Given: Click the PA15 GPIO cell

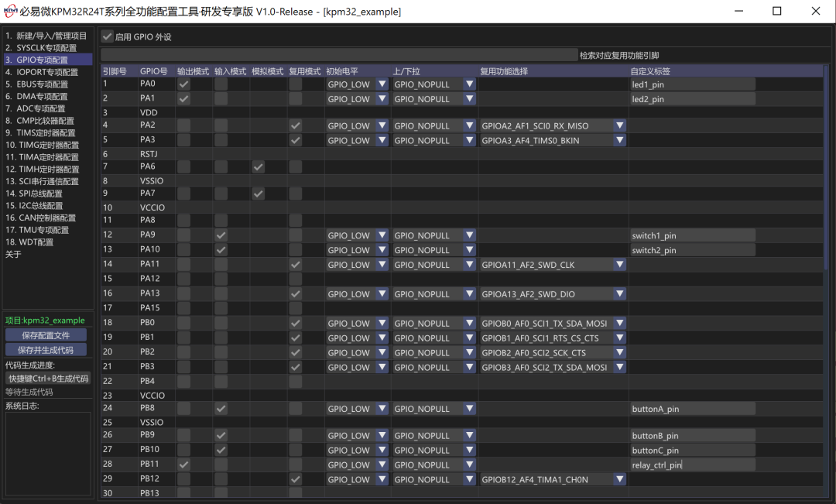Looking at the screenshot, I should [x=150, y=307].
